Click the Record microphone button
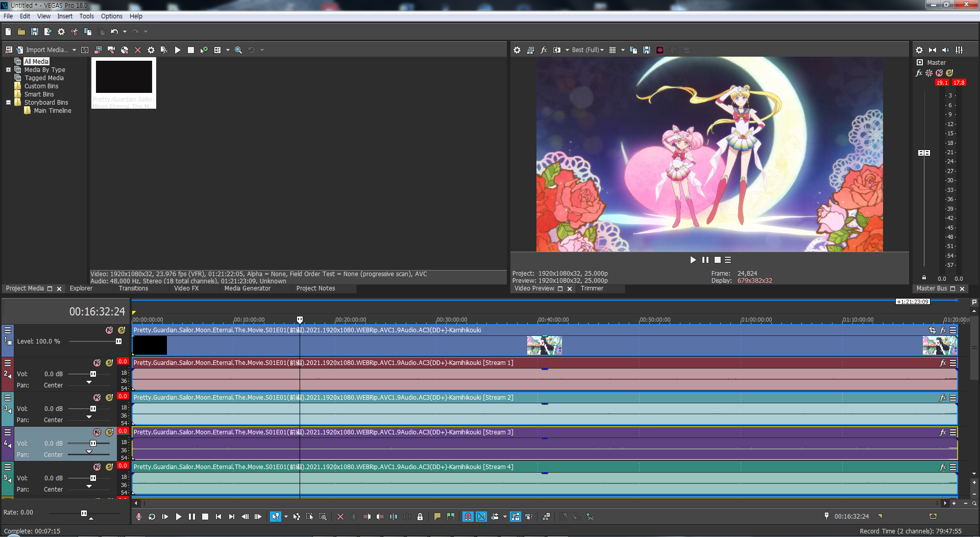Viewport: 980px width, 537px height. pos(139,517)
